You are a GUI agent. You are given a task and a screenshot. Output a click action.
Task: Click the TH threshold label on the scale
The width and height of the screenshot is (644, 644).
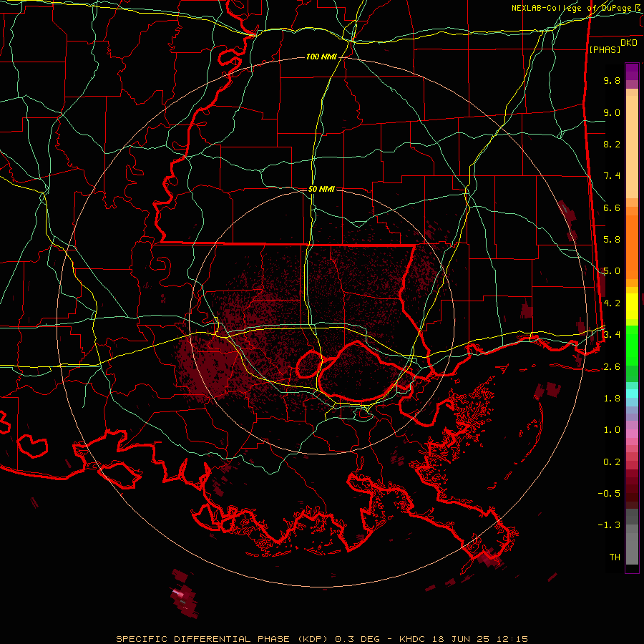(615, 557)
